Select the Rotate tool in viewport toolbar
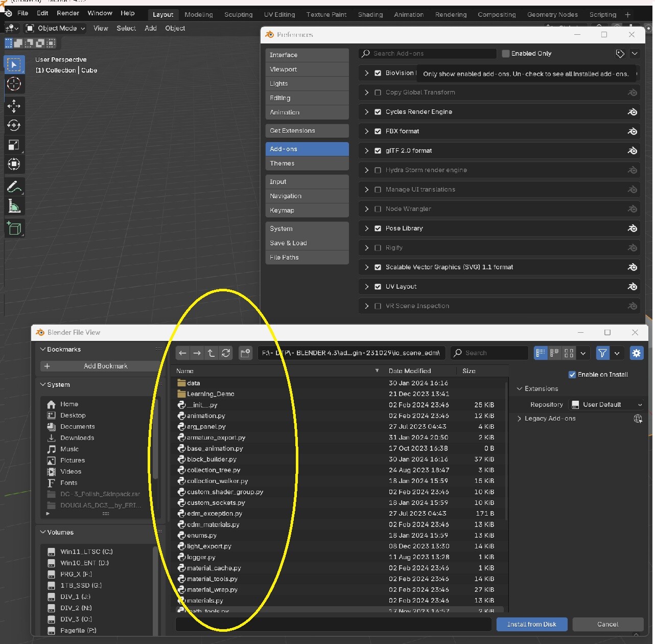Image resolution: width=655 pixels, height=644 pixels. coord(14,125)
